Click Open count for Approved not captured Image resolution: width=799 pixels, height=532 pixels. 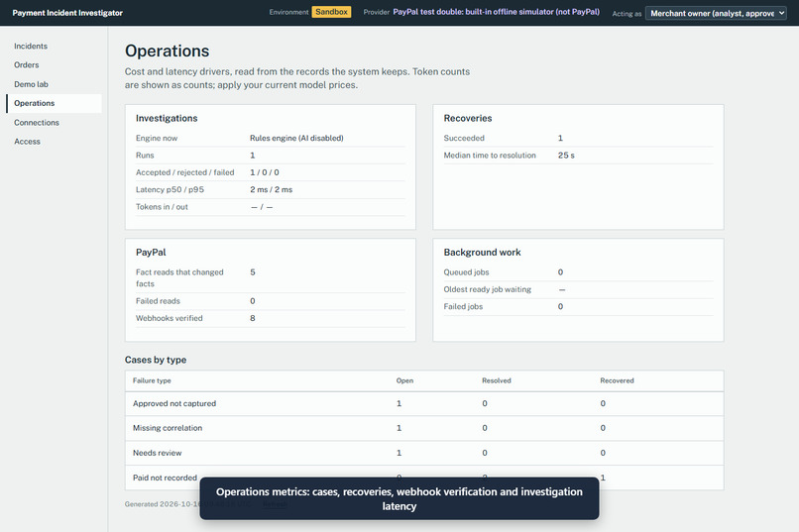click(399, 404)
